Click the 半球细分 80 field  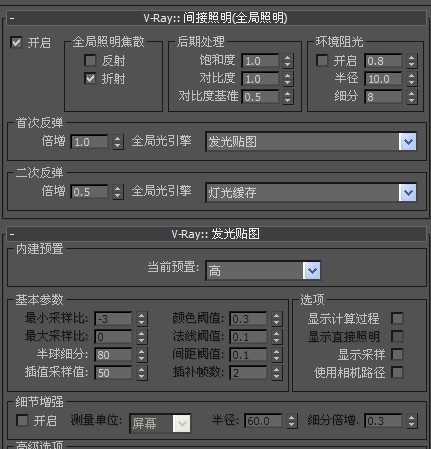pyautogui.click(x=113, y=355)
